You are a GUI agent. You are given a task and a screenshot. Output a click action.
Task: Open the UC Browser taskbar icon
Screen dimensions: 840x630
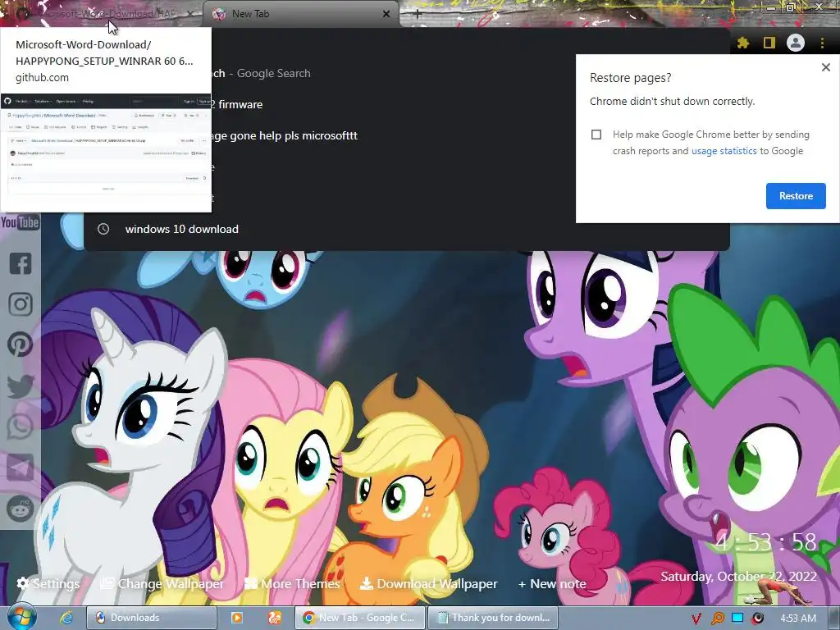tap(275, 618)
